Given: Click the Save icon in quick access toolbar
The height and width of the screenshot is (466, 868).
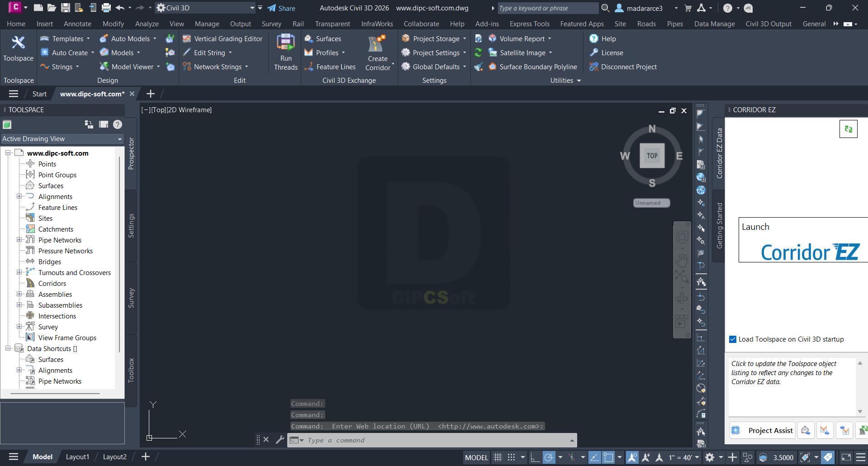Looking at the screenshot, I should [66, 8].
